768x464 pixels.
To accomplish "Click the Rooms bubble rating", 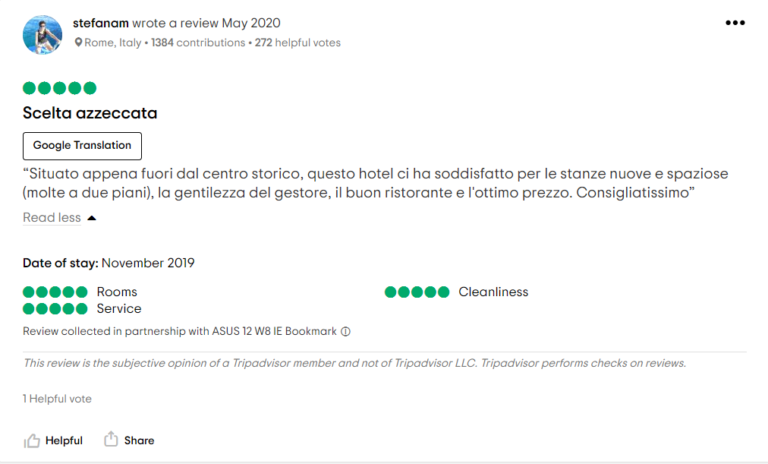I will point(55,293).
